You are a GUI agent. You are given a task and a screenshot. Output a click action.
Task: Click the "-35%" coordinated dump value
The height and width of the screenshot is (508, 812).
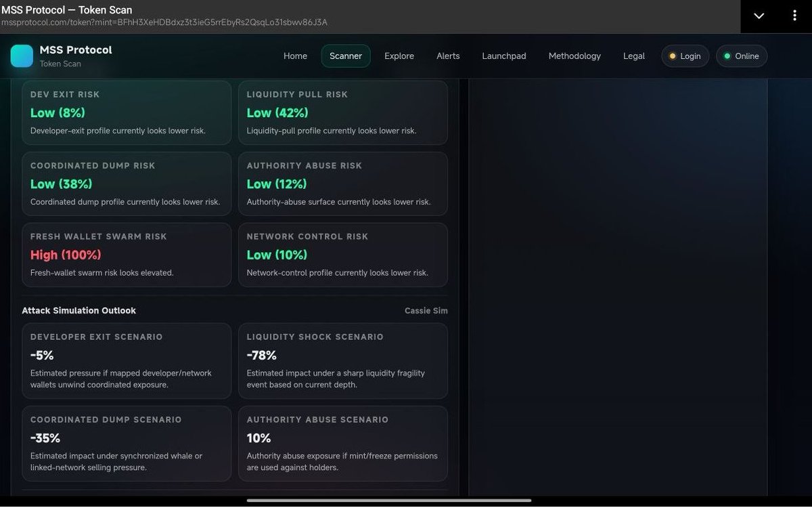tap(45, 438)
